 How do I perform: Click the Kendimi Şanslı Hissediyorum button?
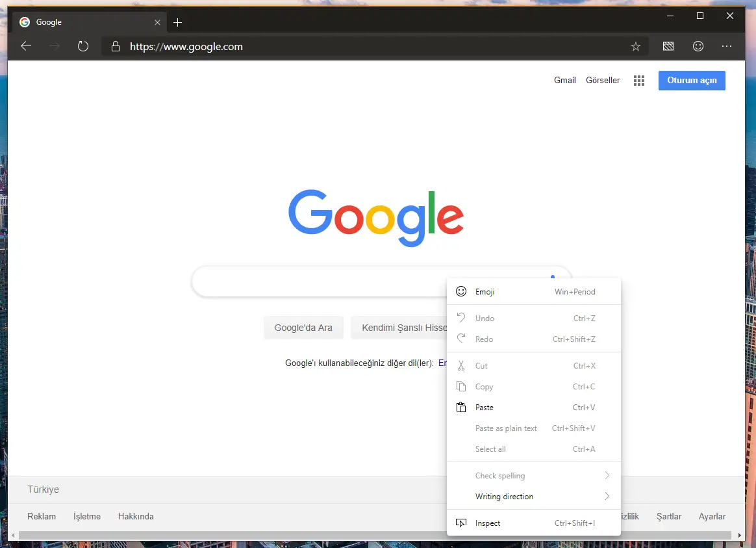click(x=399, y=328)
